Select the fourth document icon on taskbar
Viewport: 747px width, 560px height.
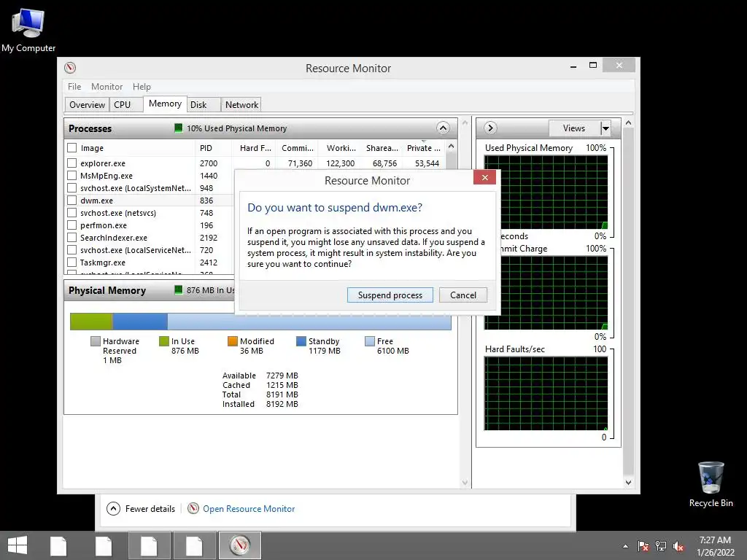(194, 545)
